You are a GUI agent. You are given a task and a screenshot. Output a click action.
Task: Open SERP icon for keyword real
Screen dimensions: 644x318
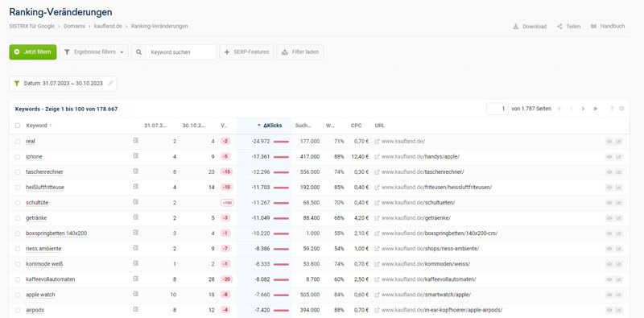click(x=135, y=141)
